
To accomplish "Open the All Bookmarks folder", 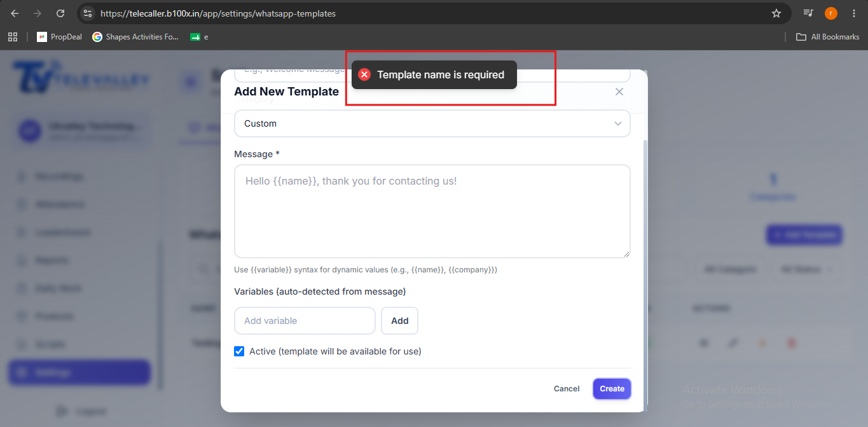I will (x=828, y=37).
